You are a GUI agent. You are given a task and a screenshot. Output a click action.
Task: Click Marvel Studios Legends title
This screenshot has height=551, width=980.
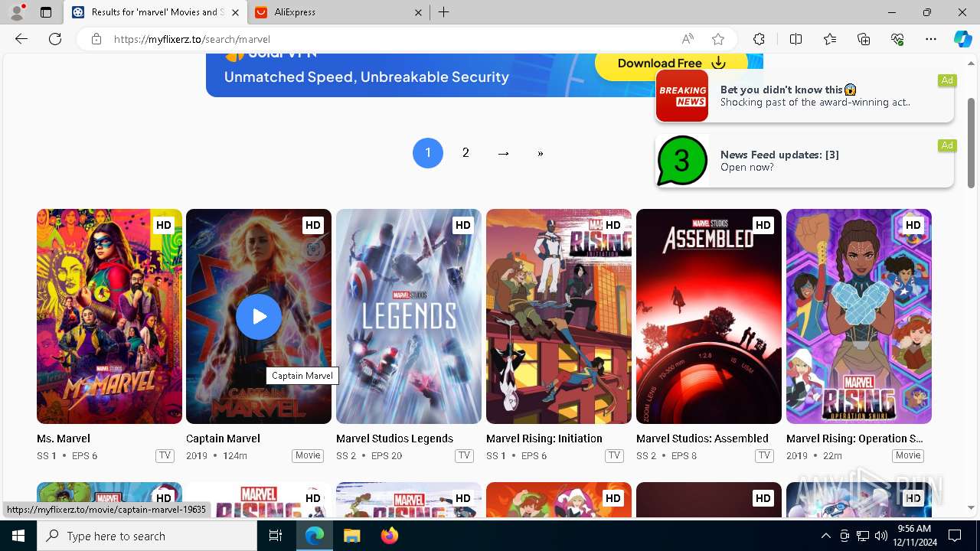pos(394,439)
